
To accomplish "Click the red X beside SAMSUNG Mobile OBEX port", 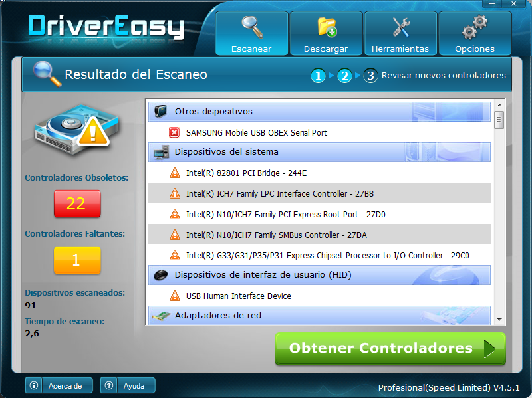I will click(x=174, y=132).
